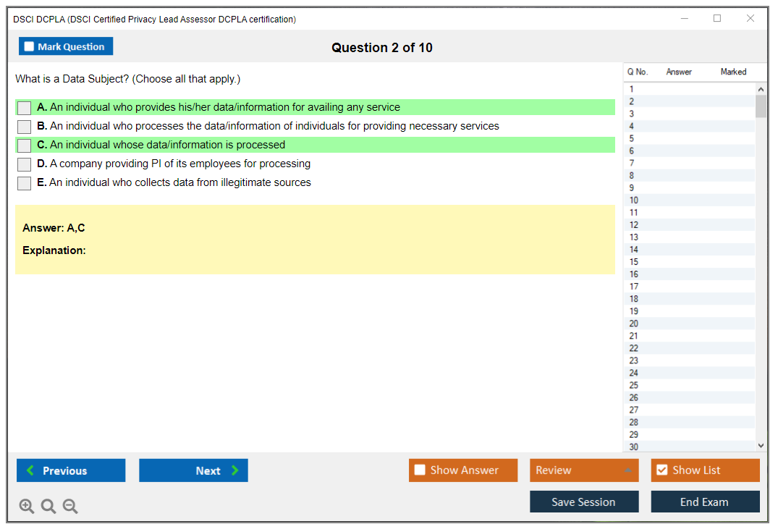Enable the Show Answer checkbox
This screenshot has height=532, width=778.
point(420,470)
